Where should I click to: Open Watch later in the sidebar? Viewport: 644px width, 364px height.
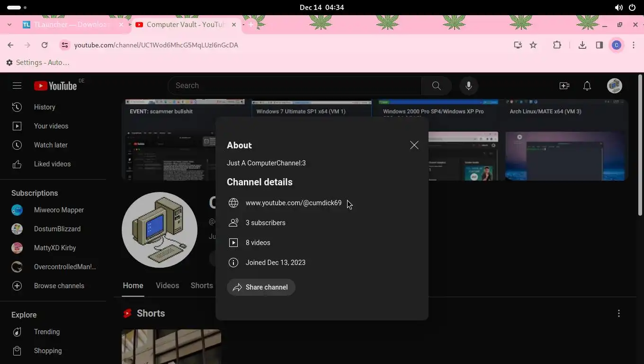[53, 145]
